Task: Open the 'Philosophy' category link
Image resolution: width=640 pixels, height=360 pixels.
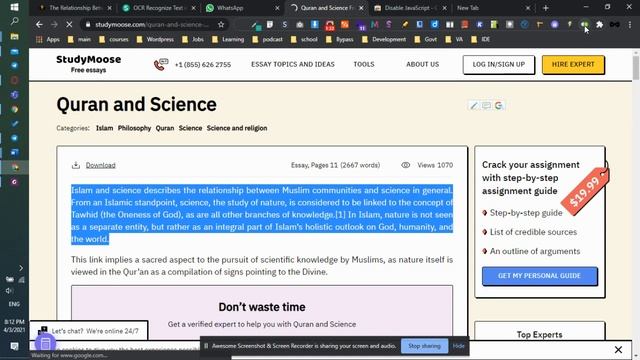Action: pos(134,128)
